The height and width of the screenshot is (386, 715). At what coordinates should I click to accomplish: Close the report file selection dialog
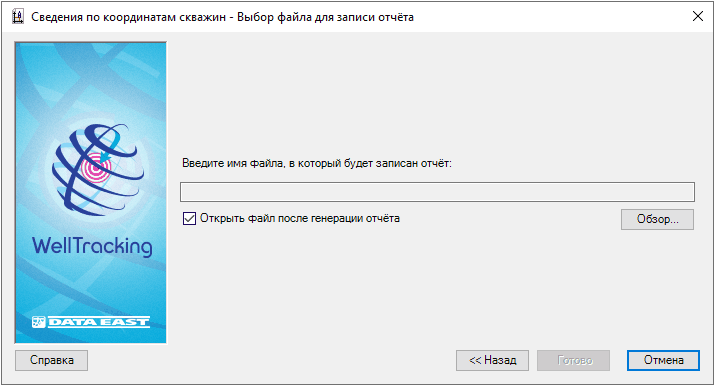tap(698, 16)
